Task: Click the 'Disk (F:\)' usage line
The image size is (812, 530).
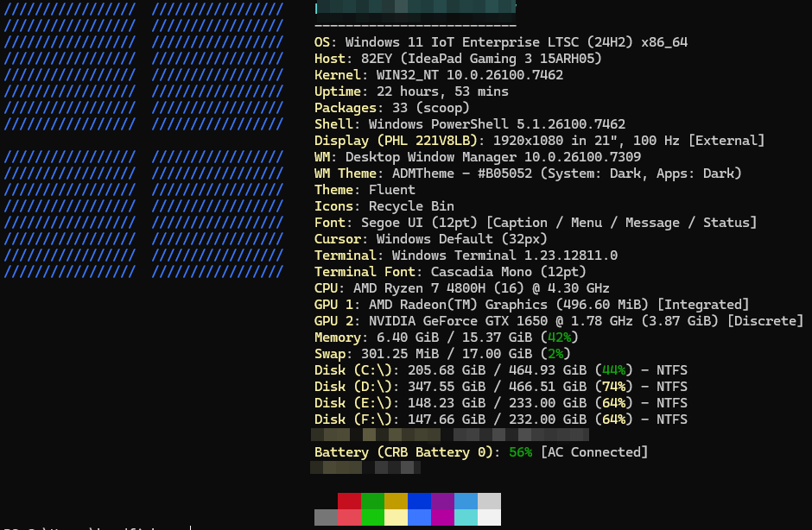Action: pos(501,420)
